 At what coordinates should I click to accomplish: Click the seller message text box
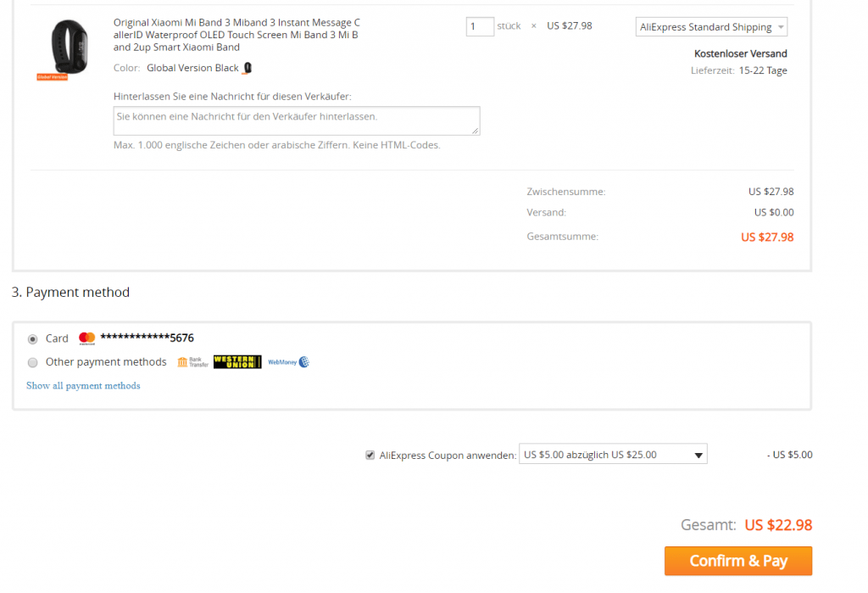tap(296, 120)
